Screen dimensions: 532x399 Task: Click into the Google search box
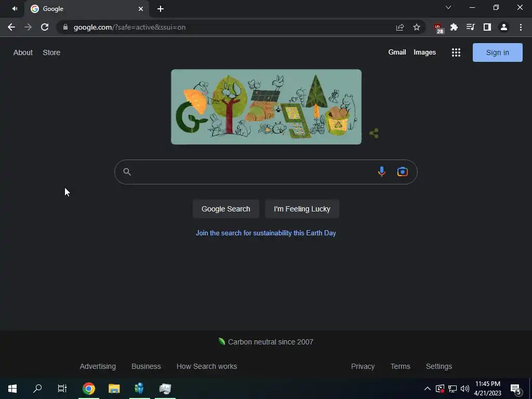pos(265,171)
